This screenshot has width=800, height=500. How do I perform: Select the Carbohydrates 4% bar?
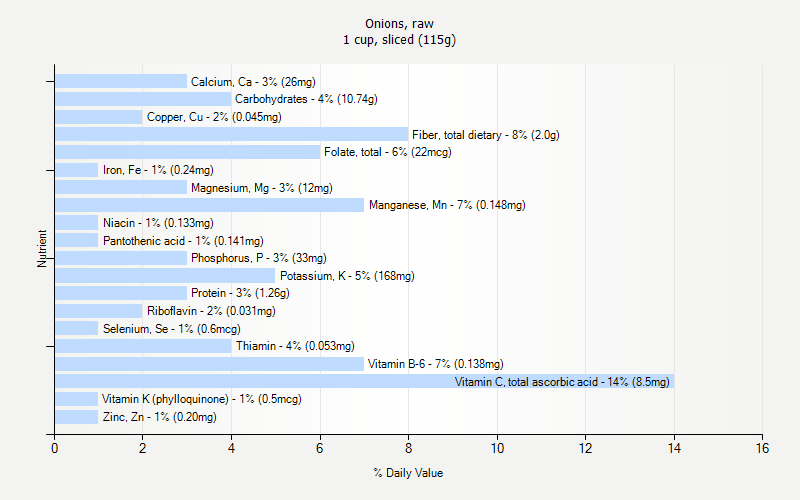coord(143,99)
